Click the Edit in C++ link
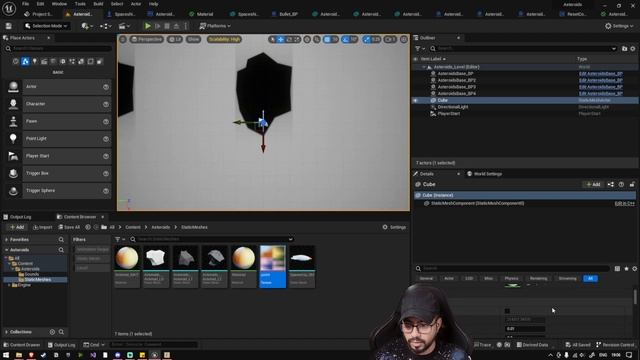 pos(624,203)
